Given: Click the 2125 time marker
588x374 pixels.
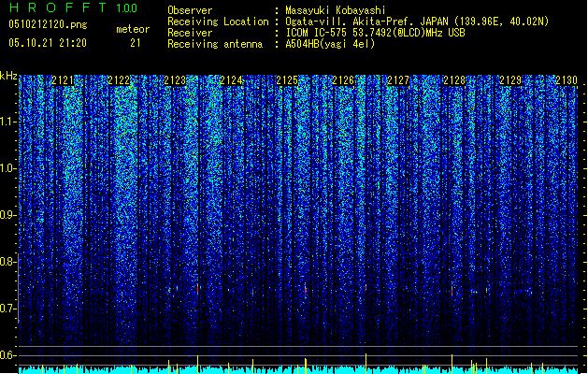Looking at the screenshot, I should click(x=287, y=80).
